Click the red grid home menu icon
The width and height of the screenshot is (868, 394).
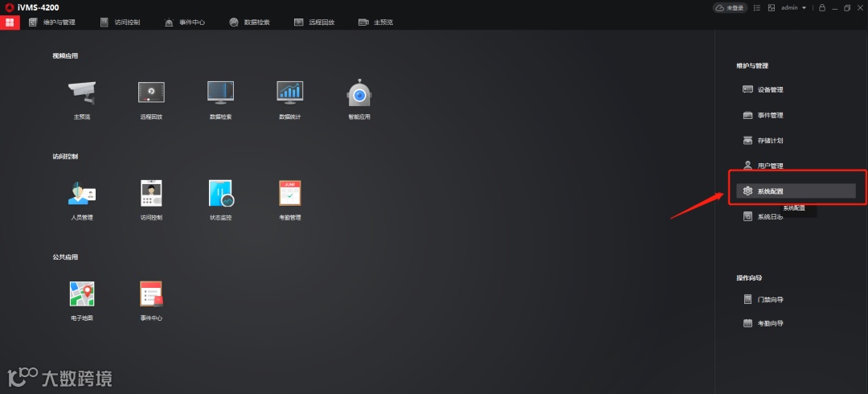click(x=10, y=23)
